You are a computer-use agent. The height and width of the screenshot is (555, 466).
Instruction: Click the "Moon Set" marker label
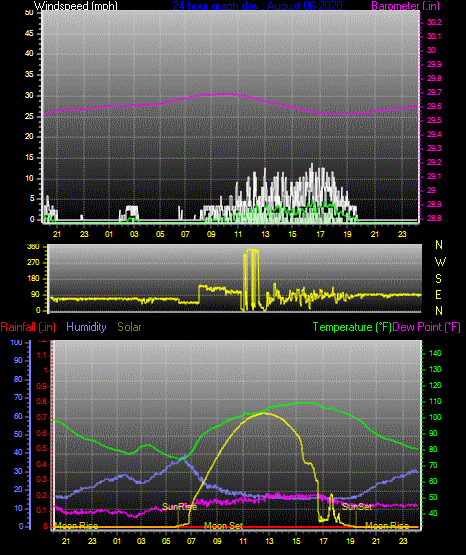224,526
